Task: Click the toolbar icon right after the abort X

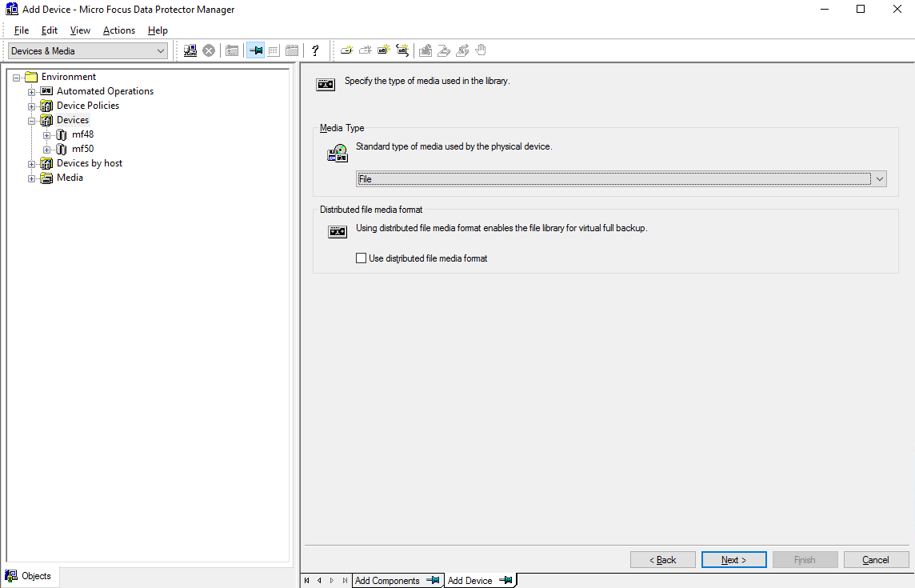Action: point(232,51)
